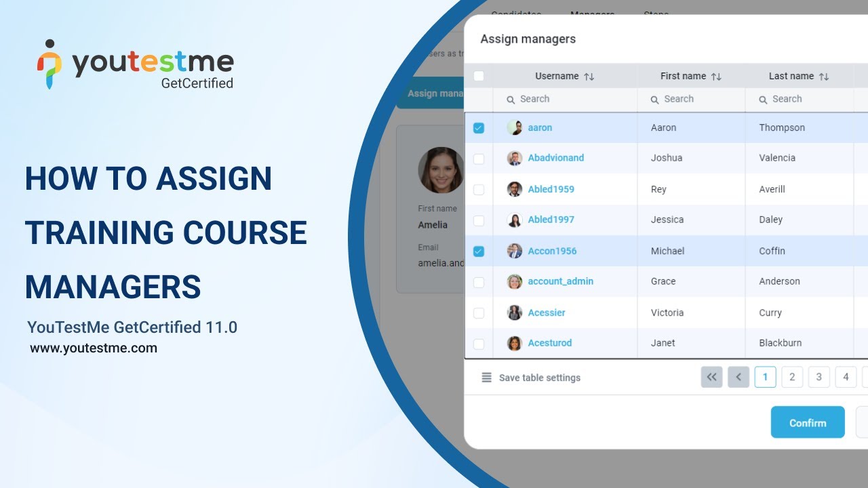Open the aaron username link
This screenshot has width=868, height=488.
tap(540, 127)
